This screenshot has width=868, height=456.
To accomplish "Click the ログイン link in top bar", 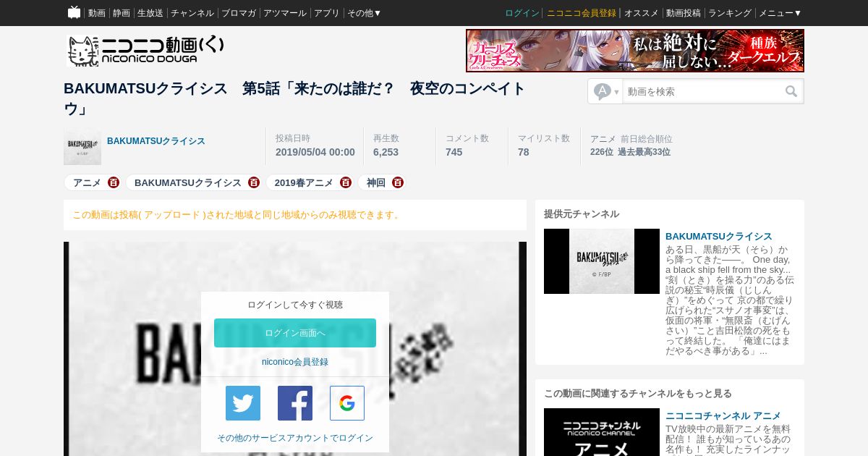I will pos(522,13).
